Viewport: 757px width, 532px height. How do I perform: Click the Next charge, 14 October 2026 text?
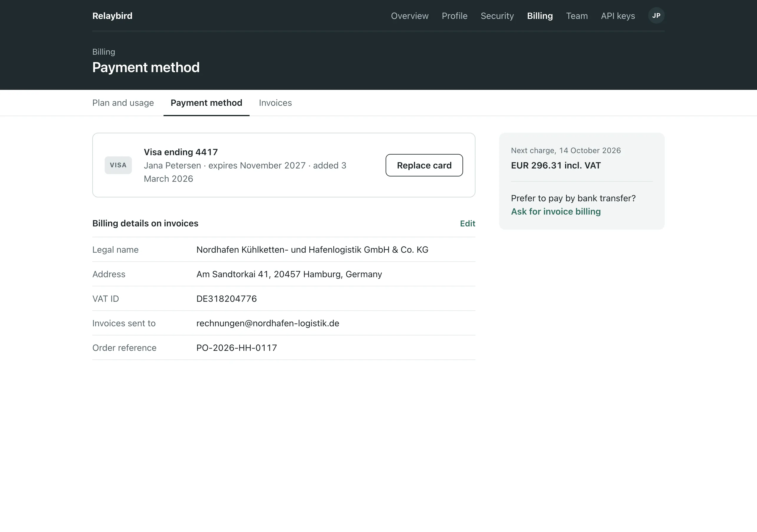click(x=566, y=151)
